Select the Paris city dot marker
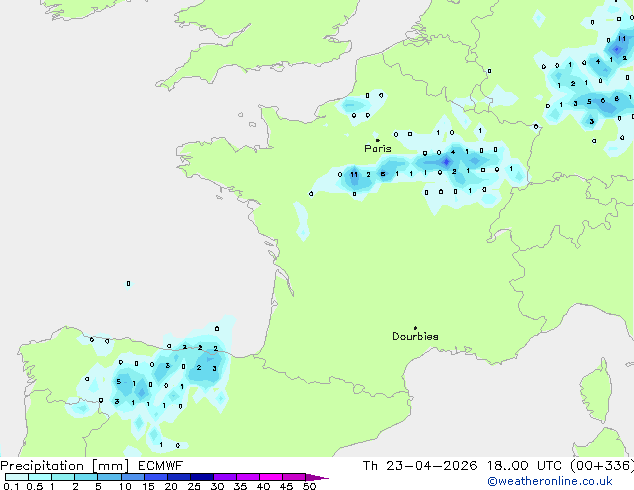The image size is (634, 490). (x=378, y=140)
